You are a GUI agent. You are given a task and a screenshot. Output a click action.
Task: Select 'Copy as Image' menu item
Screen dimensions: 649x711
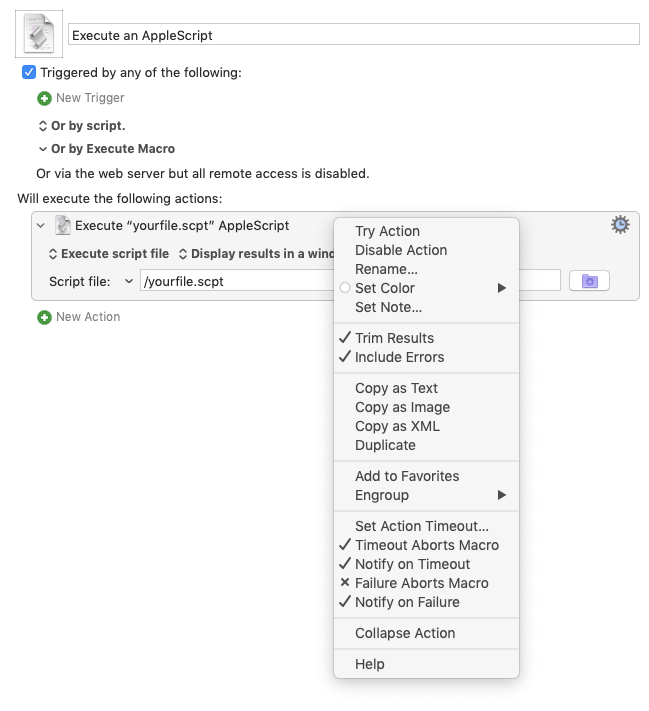426,407
